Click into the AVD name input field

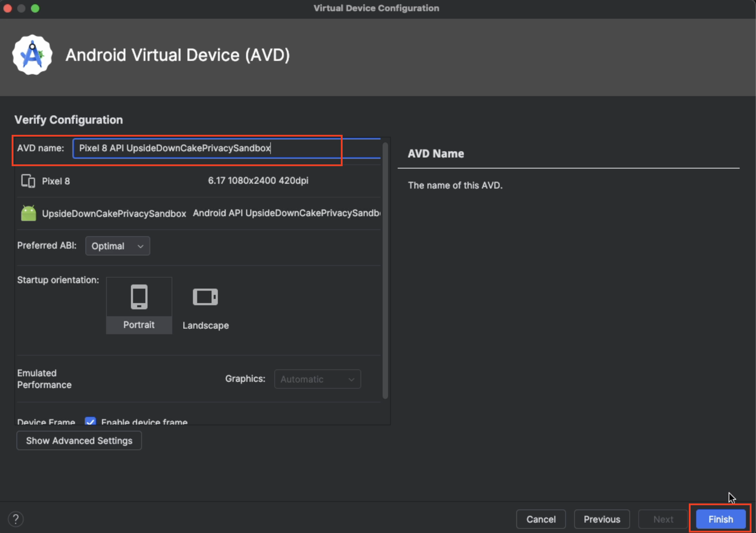(x=227, y=148)
